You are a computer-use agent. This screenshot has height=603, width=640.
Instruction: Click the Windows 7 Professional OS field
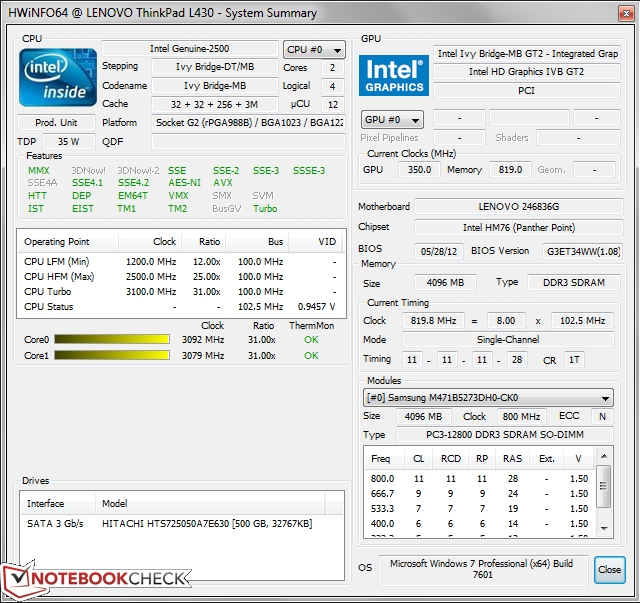click(x=483, y=570)
